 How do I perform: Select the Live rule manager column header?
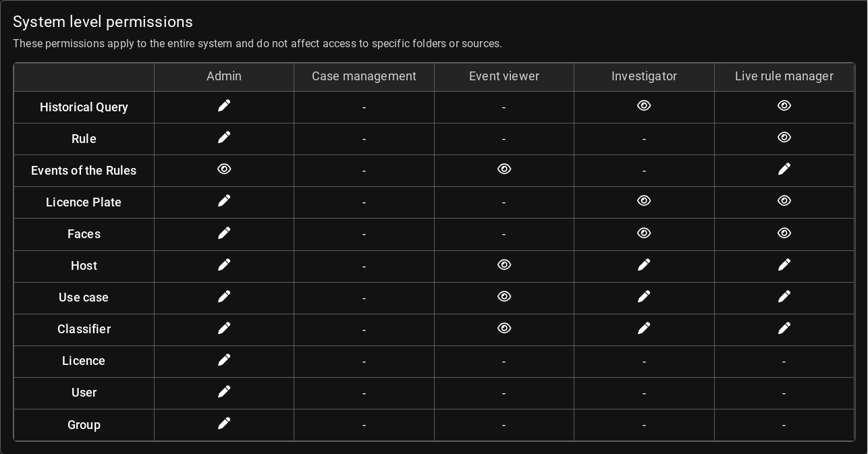pos(784,77)
